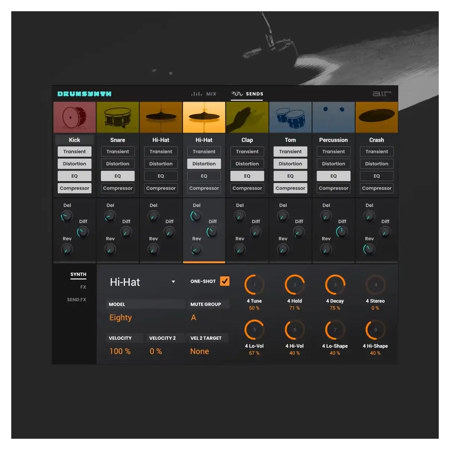Toggle Clap EQ effect
Screen dimensions: 450x450
pyautogui.click(x=247, y=176)
